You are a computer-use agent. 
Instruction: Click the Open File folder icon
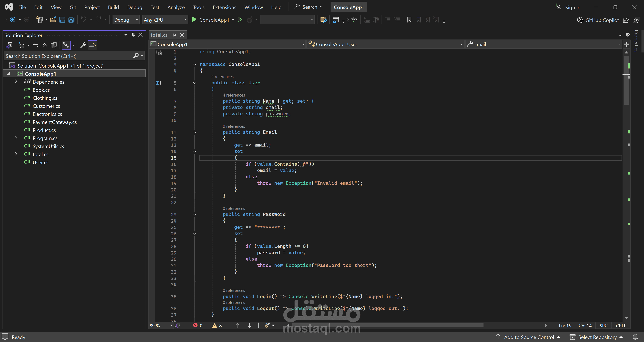tap(53, 19)
